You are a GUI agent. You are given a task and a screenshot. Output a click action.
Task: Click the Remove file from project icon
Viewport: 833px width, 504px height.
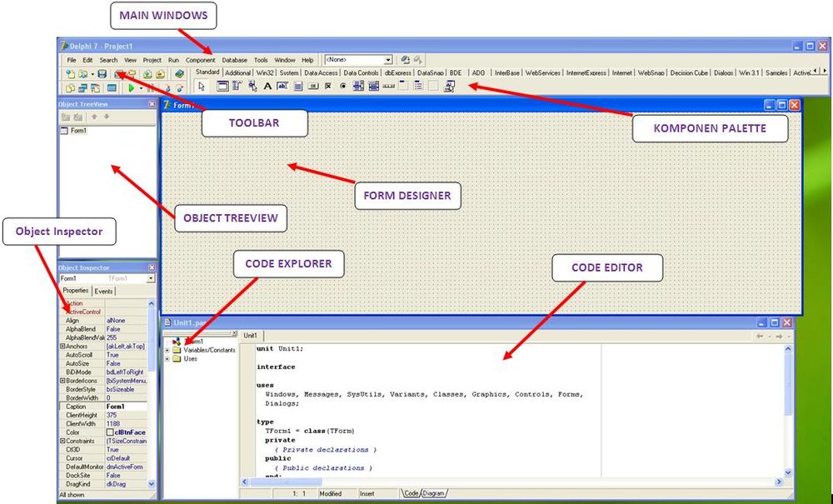pos(161,75)
